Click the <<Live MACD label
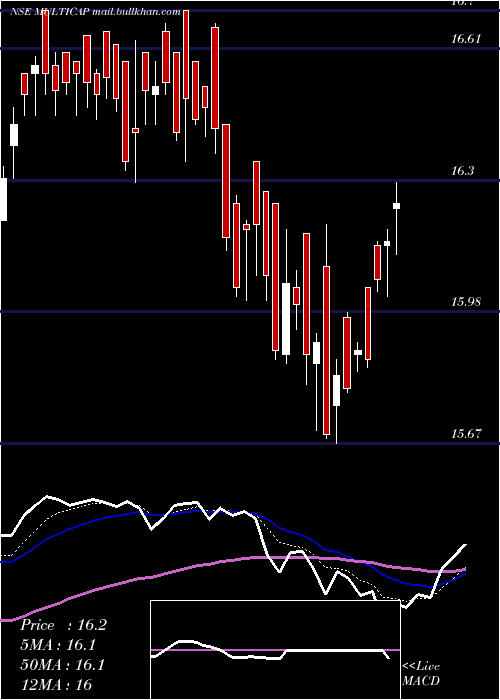The image size is (500, 700). point(421,674)
